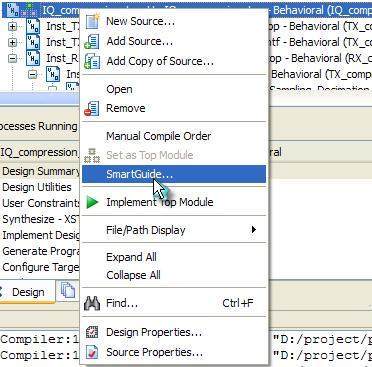Expand the second Inst_T tree node

click(x=12, y=42)
